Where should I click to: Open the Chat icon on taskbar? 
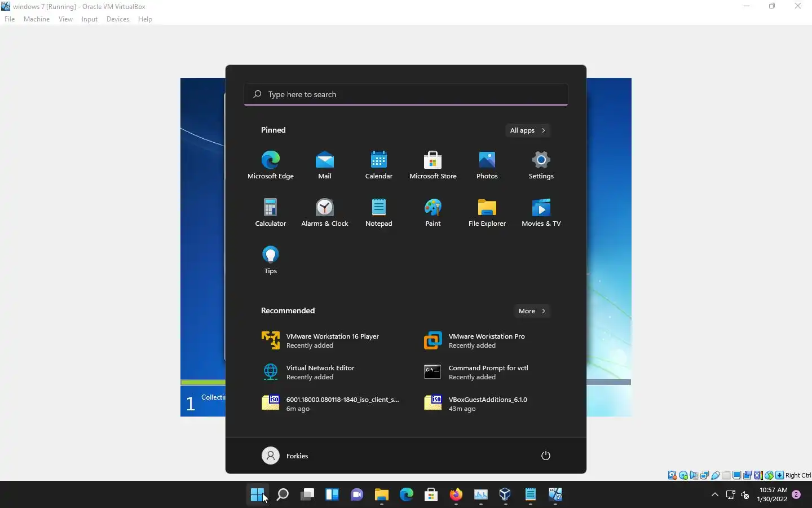coord(357,495)
